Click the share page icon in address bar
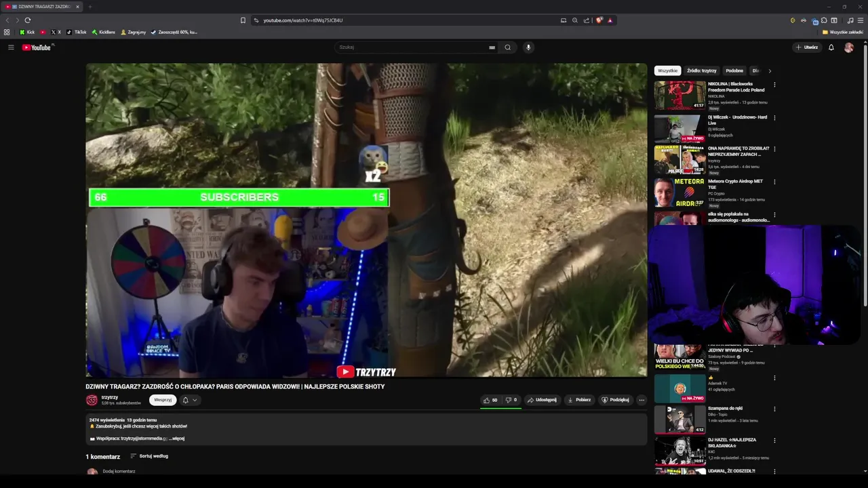Viewport: 868px width, 488px height. [x=587, y=20]
